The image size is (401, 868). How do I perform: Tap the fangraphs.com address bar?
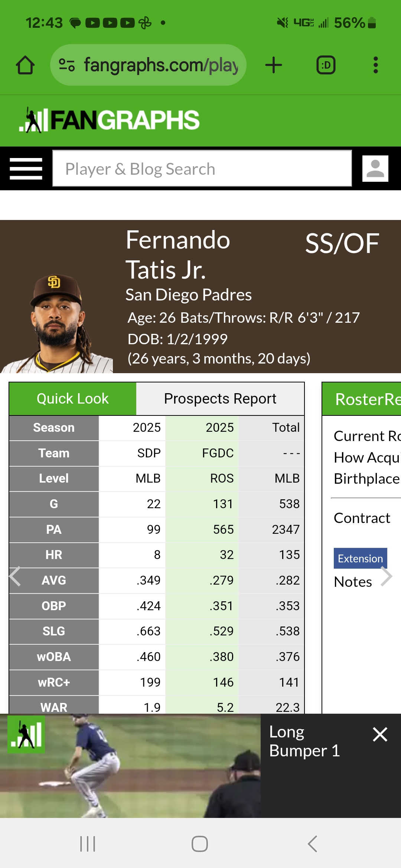(148, 65)
